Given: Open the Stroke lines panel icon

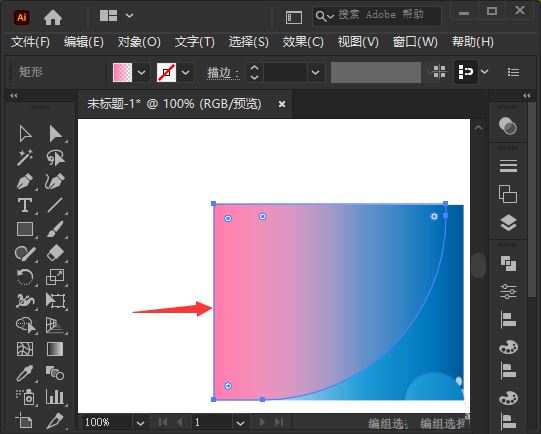Looking at the screenshot, I should pos(508,166).
